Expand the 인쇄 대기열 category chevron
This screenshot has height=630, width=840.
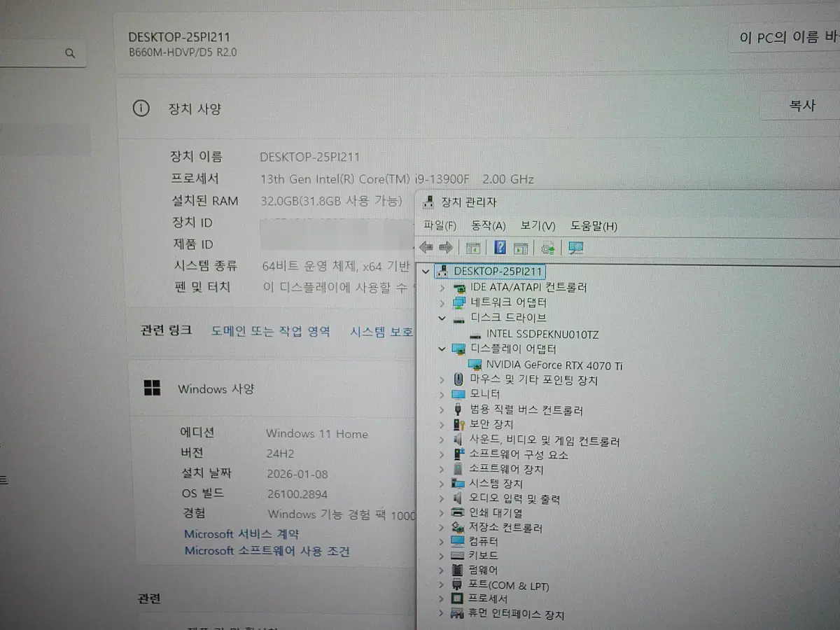(x=441, y=513)
